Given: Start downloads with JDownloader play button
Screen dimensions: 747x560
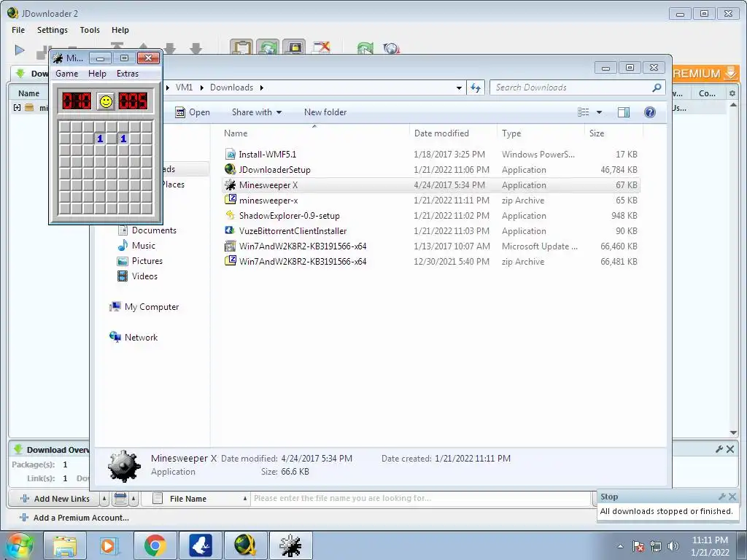Looking at the screenshot, I should [20, 50].
